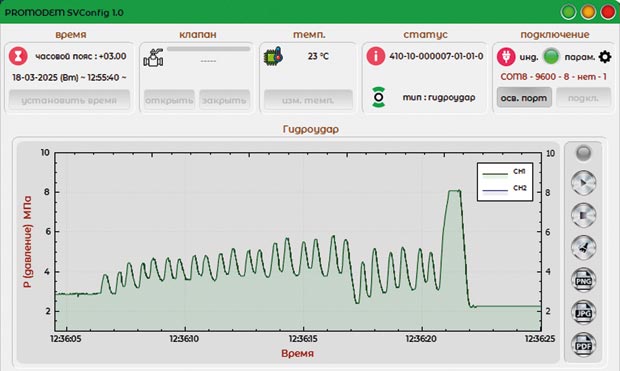This screenshot has height=371, width=620.
Task: Click the CH2 legend entry
Action: coord(504,189)
